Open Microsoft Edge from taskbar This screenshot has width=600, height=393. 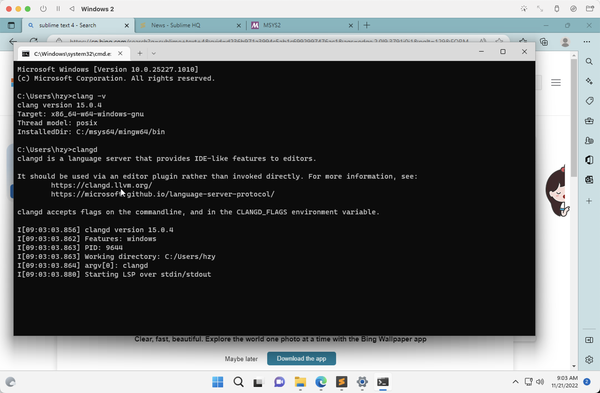pos(321,382)
